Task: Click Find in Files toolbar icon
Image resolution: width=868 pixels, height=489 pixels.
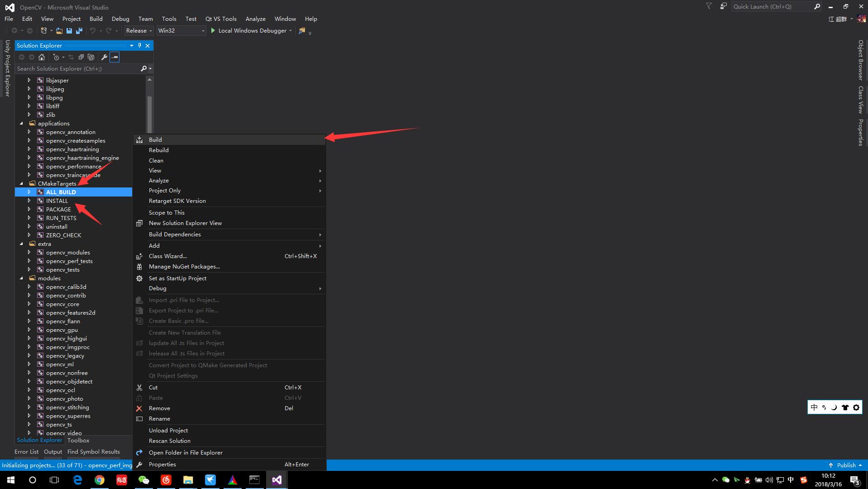Action: coord(302,31)
